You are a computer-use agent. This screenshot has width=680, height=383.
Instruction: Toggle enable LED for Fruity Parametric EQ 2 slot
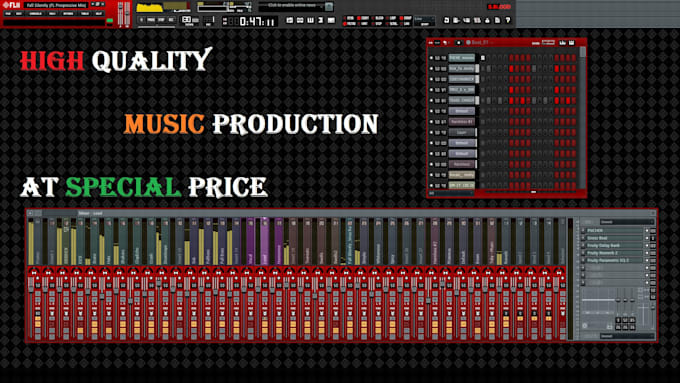[647, 260]
